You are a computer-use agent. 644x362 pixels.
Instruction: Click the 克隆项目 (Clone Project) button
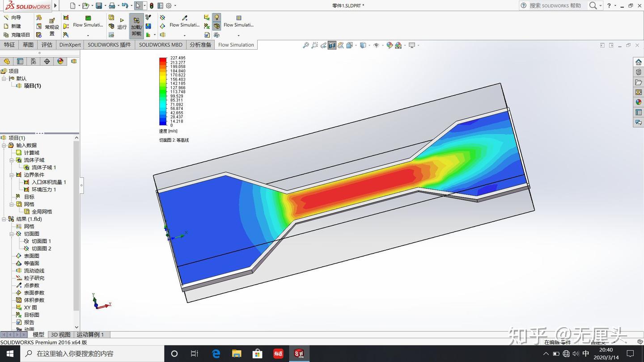click(17, 34)
